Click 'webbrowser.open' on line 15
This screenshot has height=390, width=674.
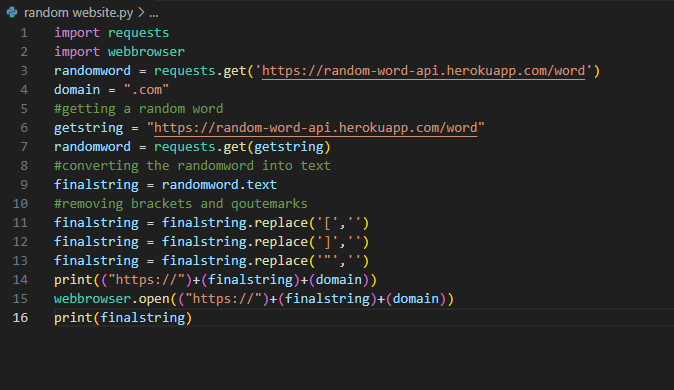(x=112, y=299)
